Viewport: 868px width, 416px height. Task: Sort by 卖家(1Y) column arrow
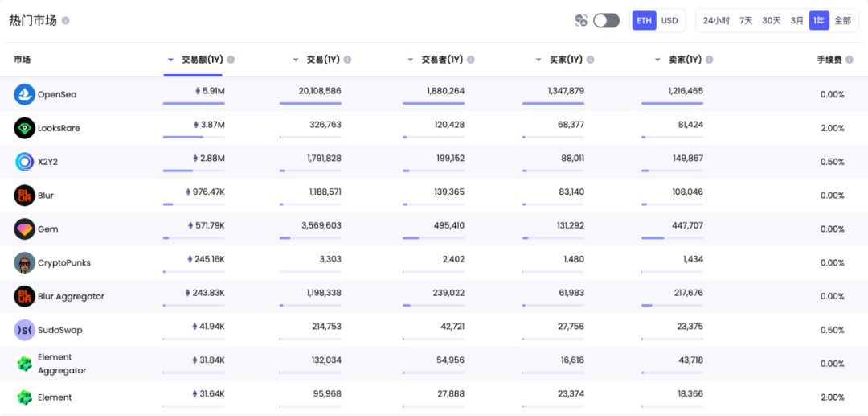(657, 60)
